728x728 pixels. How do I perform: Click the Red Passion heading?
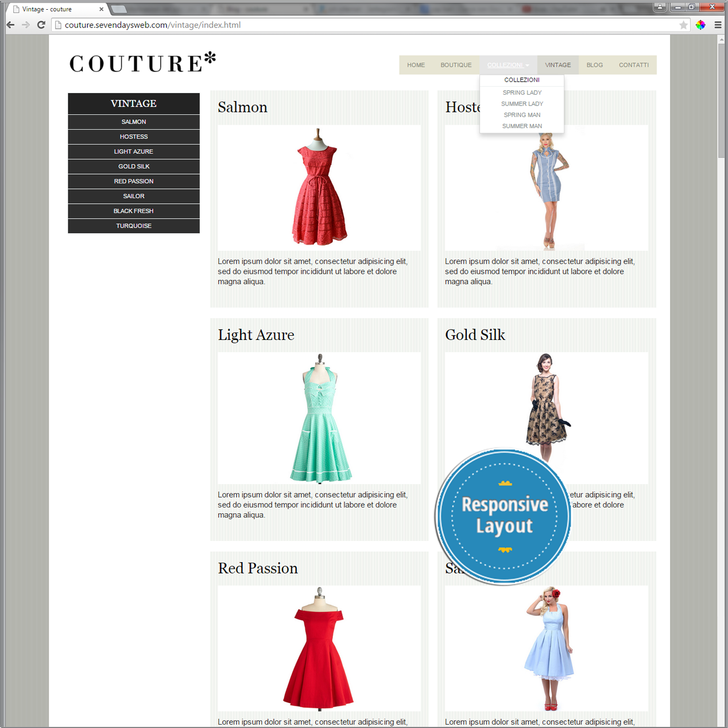[x=258, y=568]
